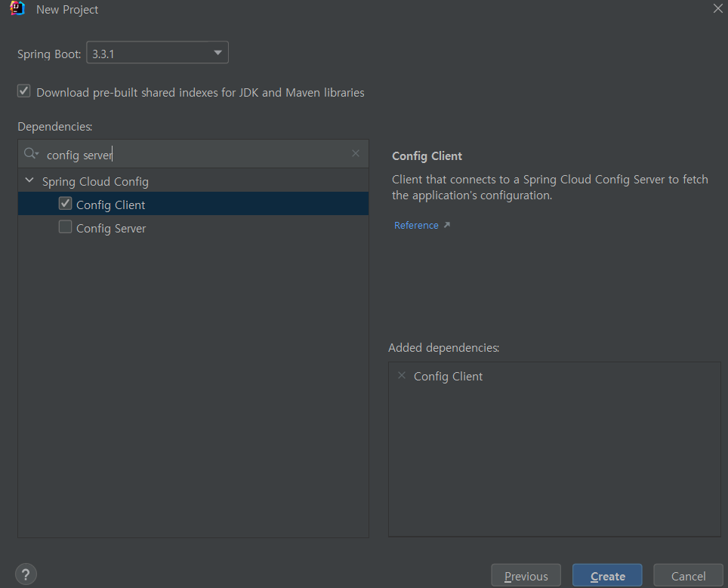Click the Dependencies label
728x588 pixels.
pos(55,126)
